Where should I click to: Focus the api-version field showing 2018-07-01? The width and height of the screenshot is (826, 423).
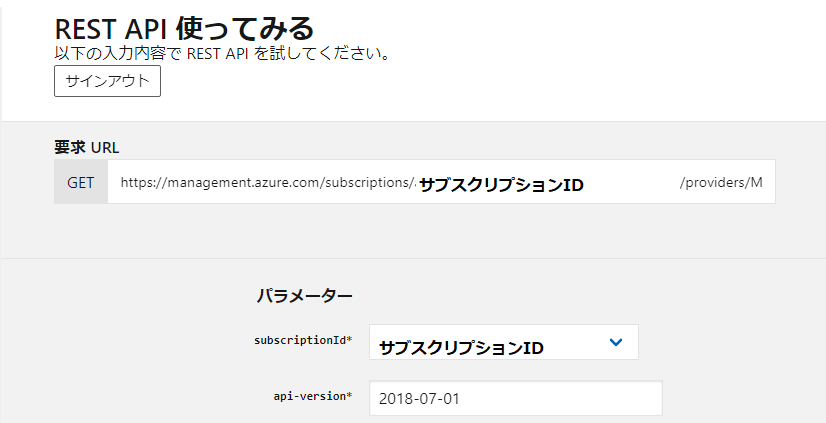(x=516, y=398)
